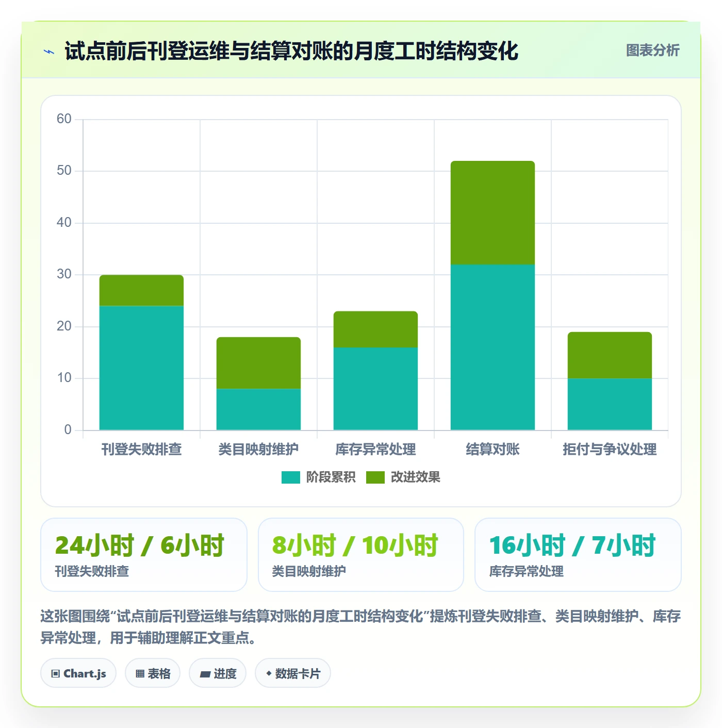Click the teal bar segment for 类目映射维护
This screenshot has height=728, width=722.
[258, 409]
